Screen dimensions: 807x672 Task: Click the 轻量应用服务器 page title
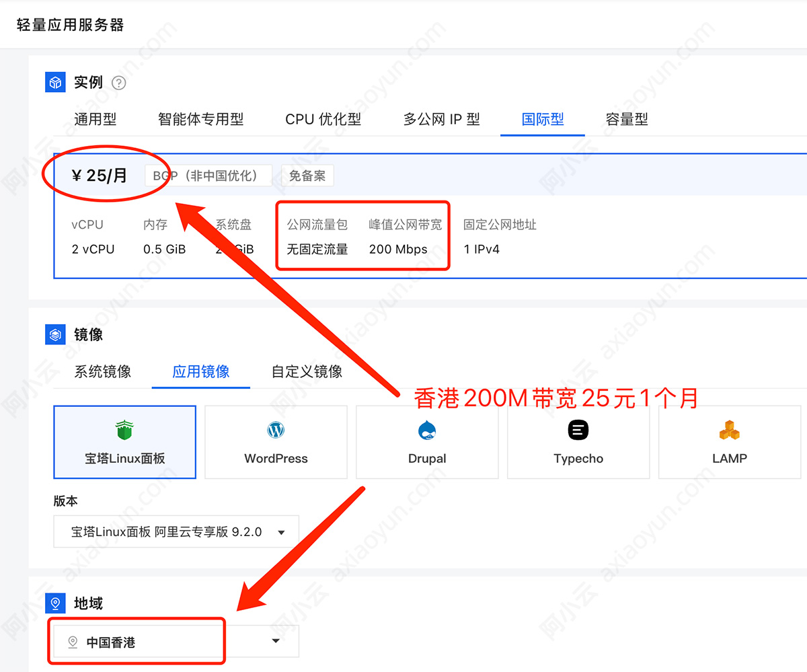(71, 25)
